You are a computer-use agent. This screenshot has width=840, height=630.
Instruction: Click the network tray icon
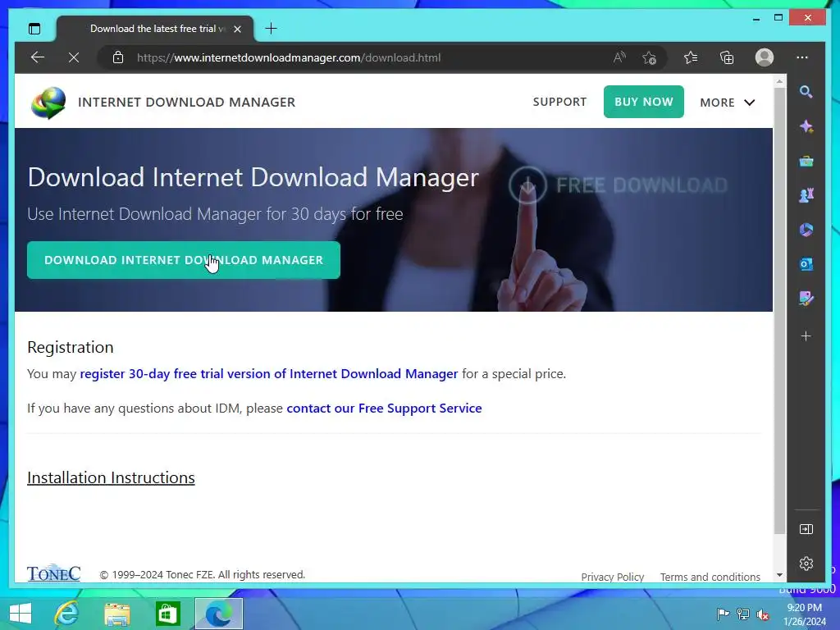click(743, 614)
